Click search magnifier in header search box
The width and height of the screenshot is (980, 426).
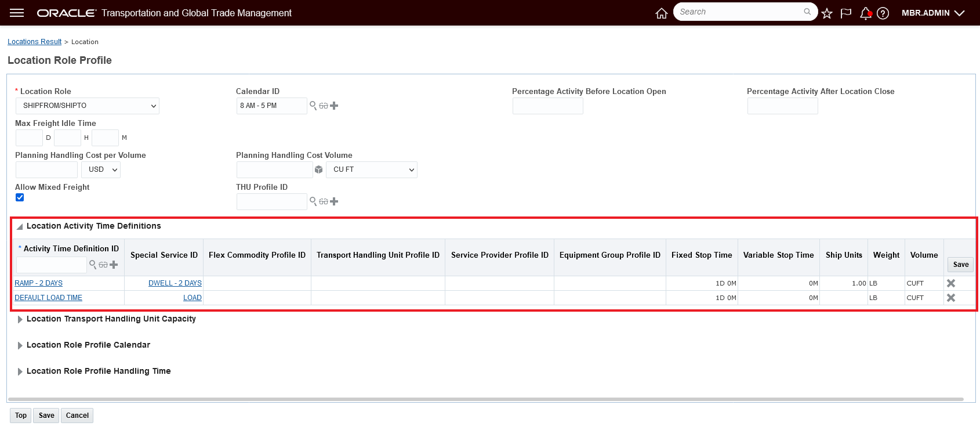(x=807, y=12)
